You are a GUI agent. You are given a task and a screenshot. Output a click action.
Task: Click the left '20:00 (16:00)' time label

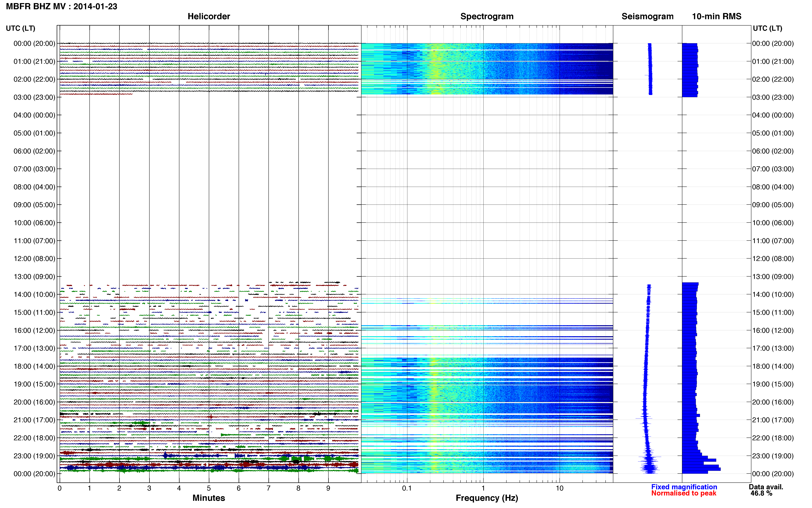(34, 402)
